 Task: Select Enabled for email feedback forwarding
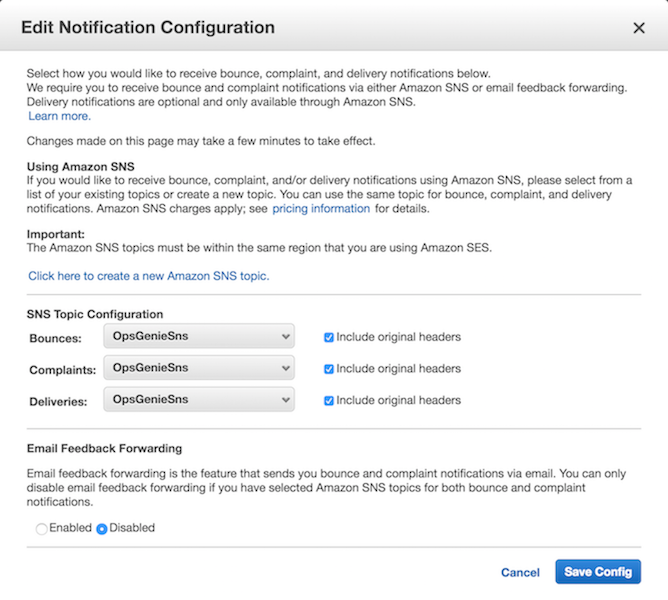(x=41, y=528)
